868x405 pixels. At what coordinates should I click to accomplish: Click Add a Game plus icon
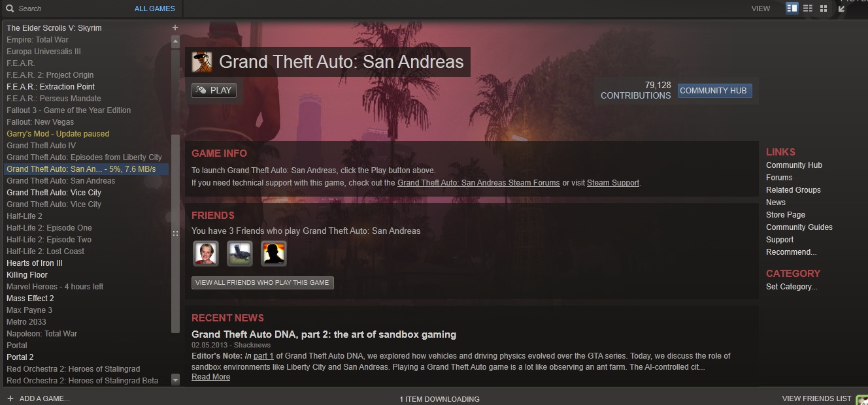(10, 398)
